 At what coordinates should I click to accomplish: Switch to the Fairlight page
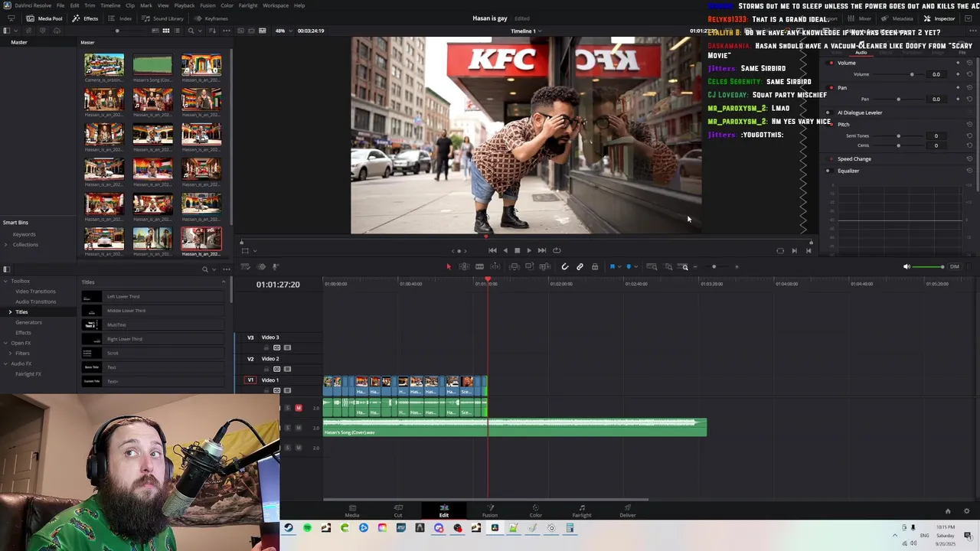581,510
